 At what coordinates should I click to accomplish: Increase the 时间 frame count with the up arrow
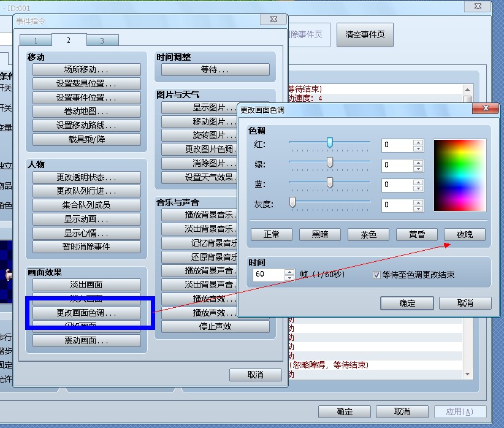click(289, 272)
